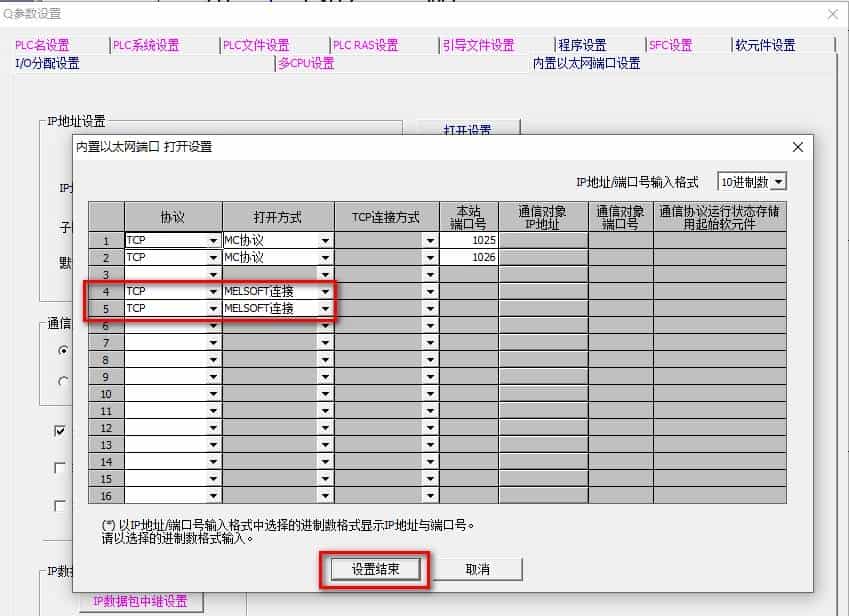Viewport: 849px width, 616px height.
Task: Click the 取消 button
Action: tap(477, 569)
